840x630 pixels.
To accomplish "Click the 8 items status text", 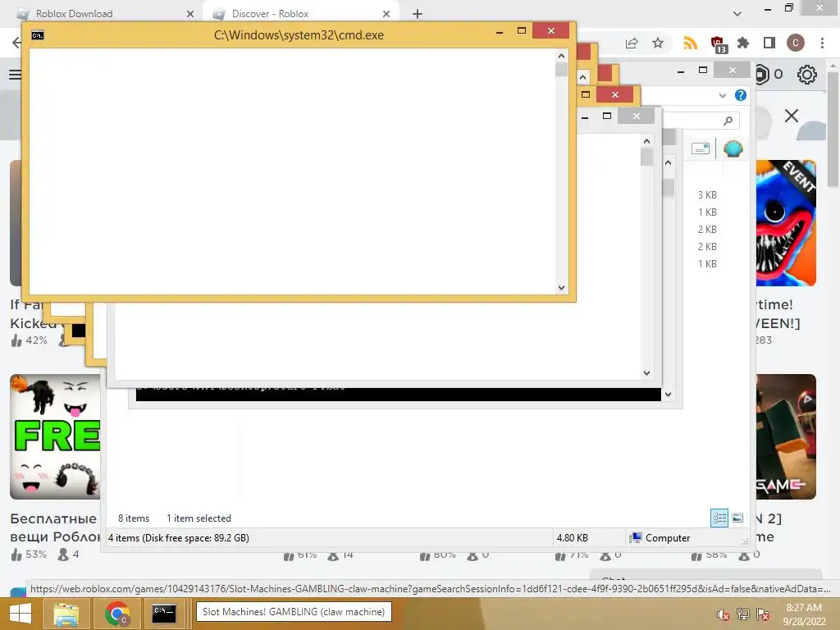I will pyautogui.click(x=134, y=518).
